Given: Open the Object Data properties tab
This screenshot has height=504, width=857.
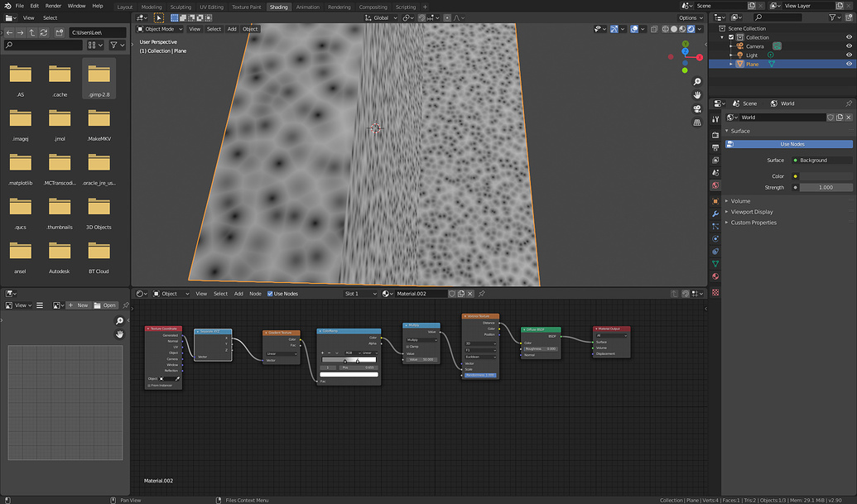Looking at the screenshot, I should tap(715, 264).
